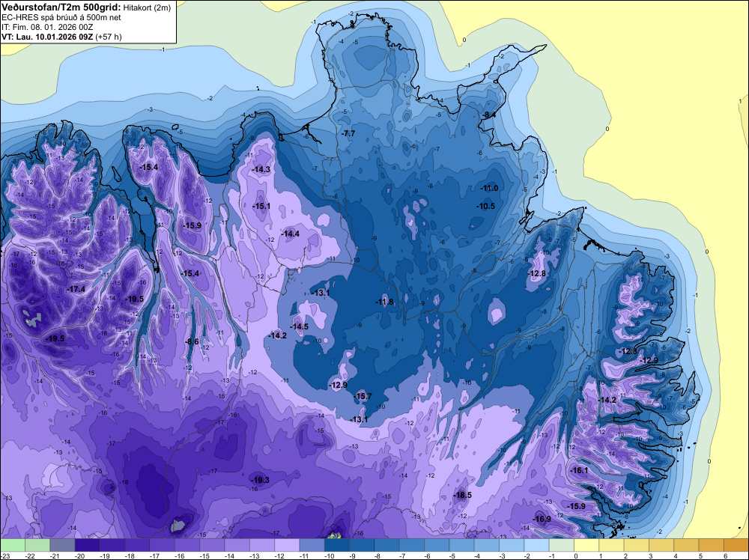Click the pale green legend swatch labeled -1
The height and width of the screenshot is (560, 749).
(x=561, y=545)
